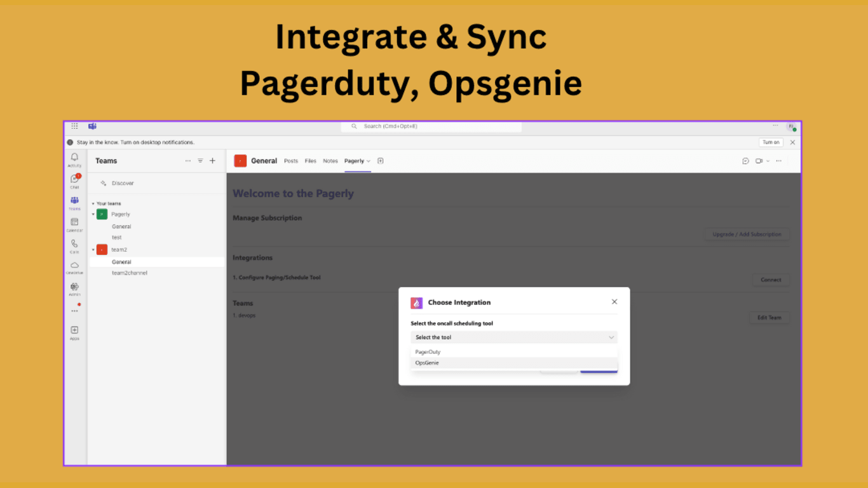Choose OpsGenie from the tool list
Image resolution: width=868 pixels, height=488 pixels.
[x=514, y=363]
